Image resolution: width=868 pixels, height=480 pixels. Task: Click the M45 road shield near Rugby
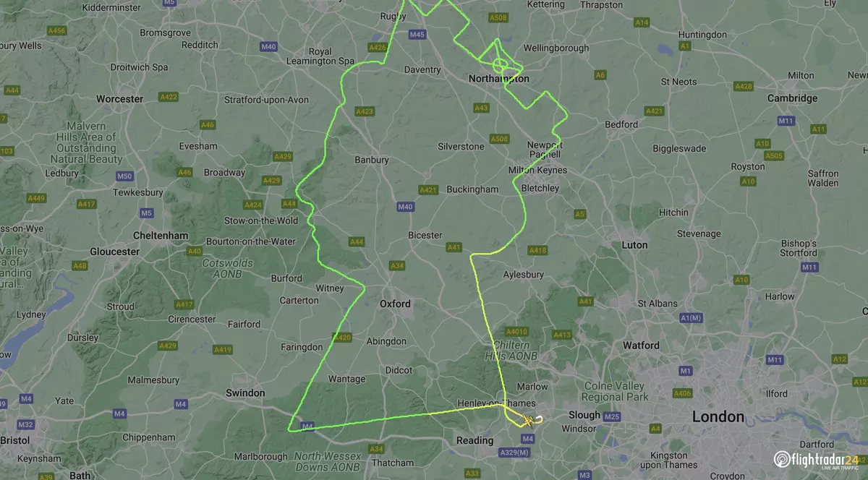point(417,34)
